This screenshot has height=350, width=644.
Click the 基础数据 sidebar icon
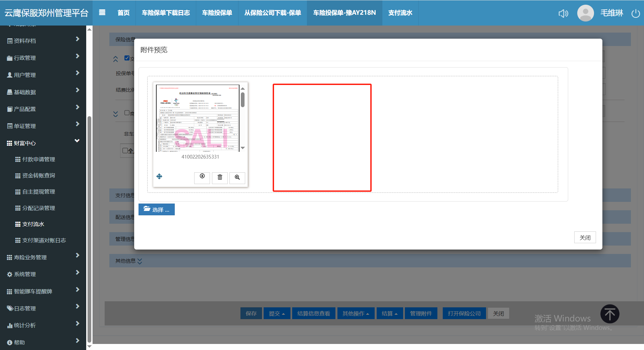(10, 92)
